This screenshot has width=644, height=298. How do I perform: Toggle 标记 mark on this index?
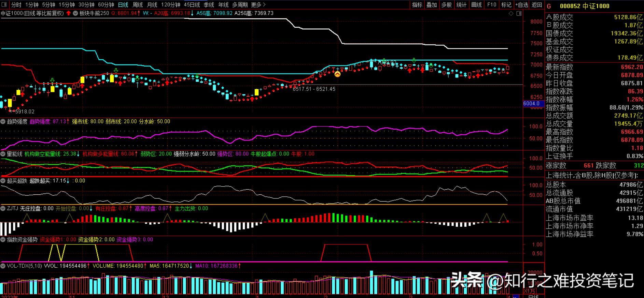pos(506,5)
